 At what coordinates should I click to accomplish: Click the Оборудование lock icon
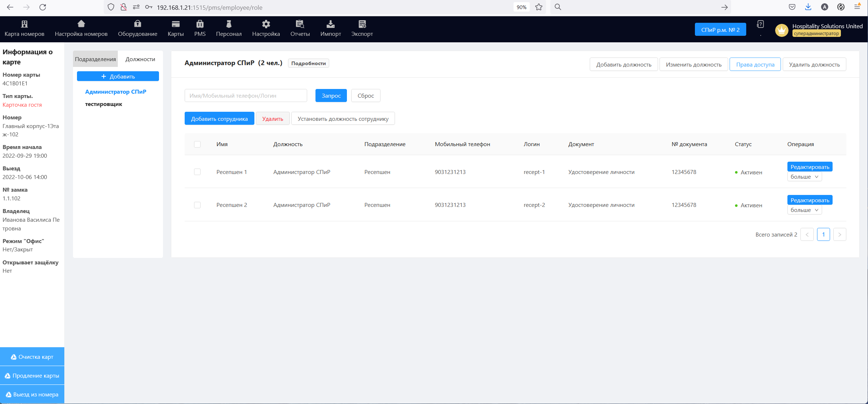coord(137,24)
